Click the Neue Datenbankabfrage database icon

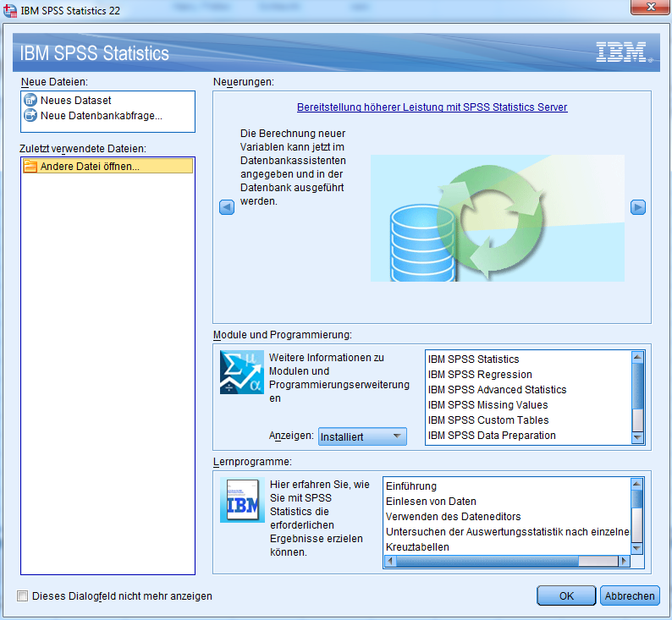pyautogui.click(x=30, y=116)
